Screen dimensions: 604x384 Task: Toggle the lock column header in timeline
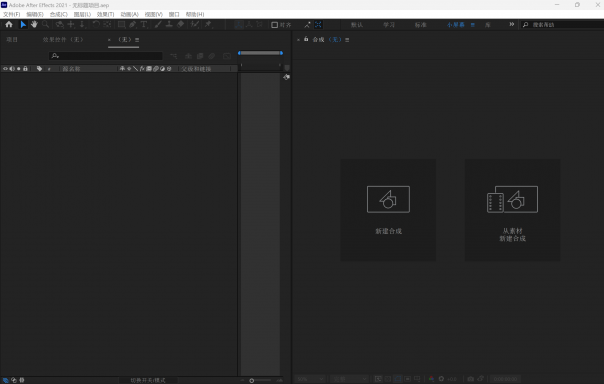[25, 69]
